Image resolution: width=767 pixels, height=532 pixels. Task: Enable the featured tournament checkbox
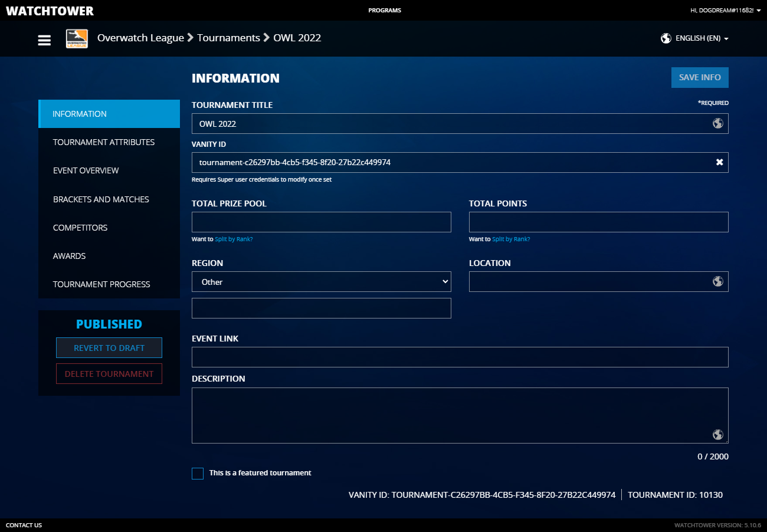pos(198,474)
